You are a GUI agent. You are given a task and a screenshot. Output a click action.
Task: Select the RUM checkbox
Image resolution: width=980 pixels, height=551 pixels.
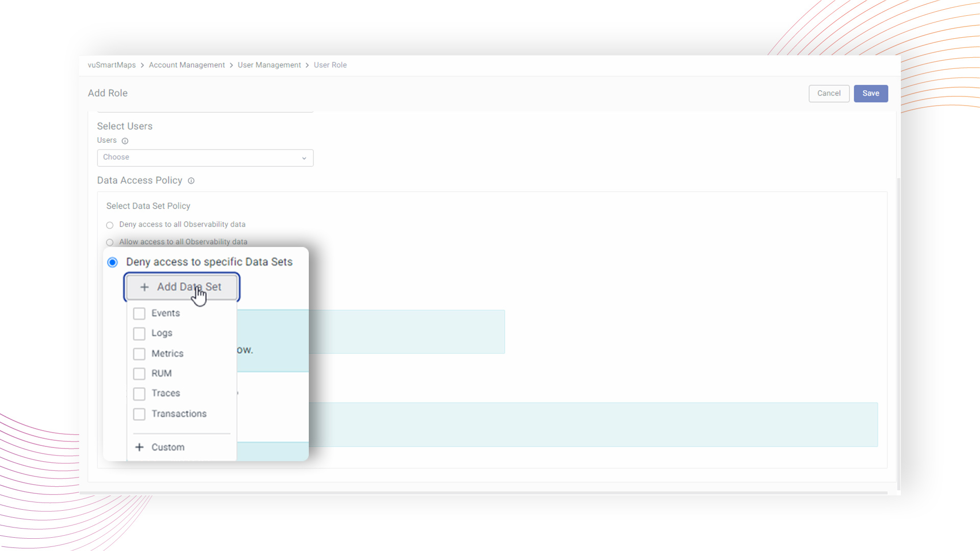(139, 373)
